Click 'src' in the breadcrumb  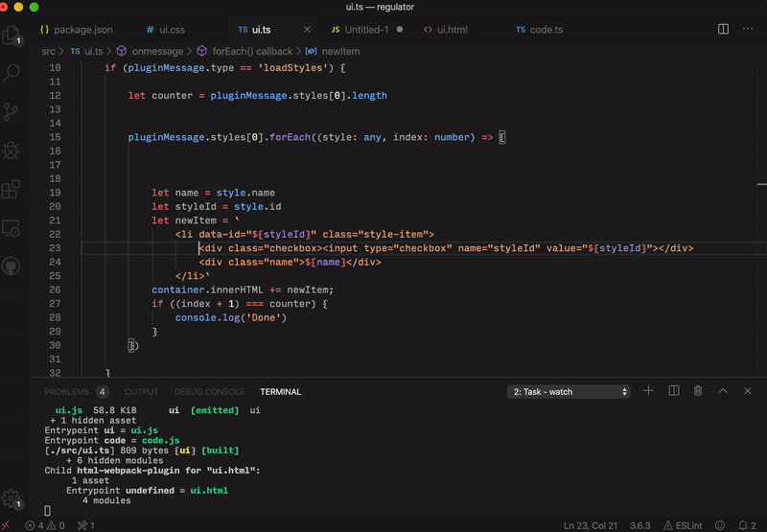pos(48,52)
